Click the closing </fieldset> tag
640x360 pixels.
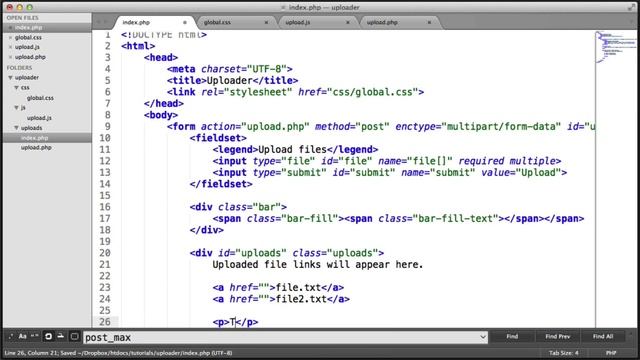click(x=221, y=184)
